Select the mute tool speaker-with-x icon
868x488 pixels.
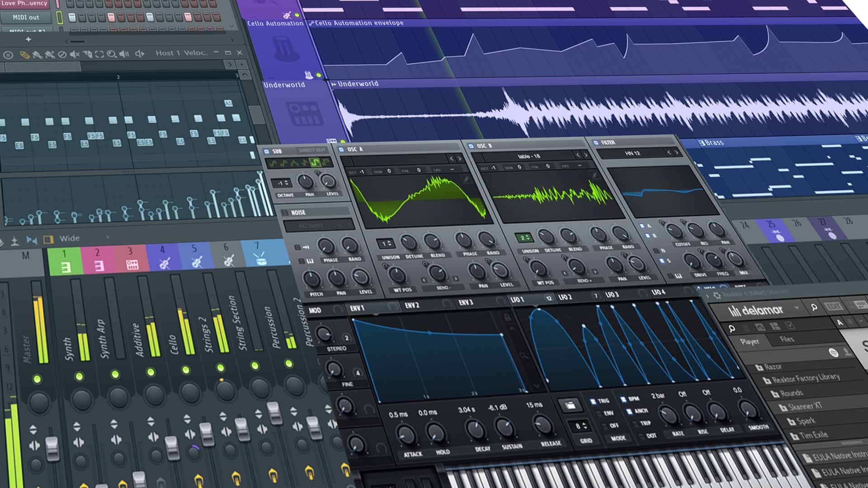(75, 55)
